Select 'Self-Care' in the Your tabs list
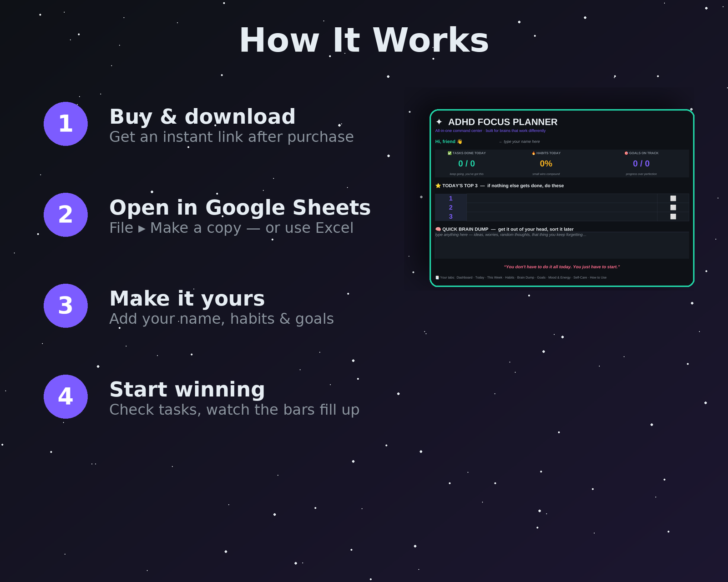The height and width of the screenshot is (582, 728). tap(580, 277)
